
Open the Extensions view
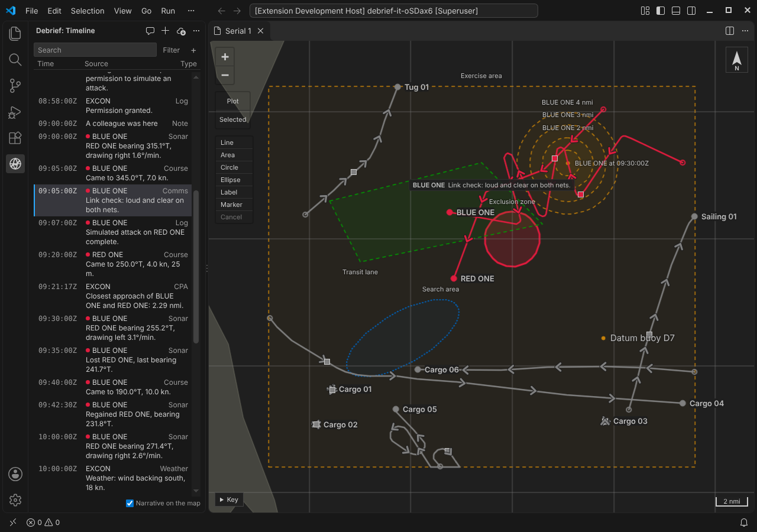pos(15,138)
